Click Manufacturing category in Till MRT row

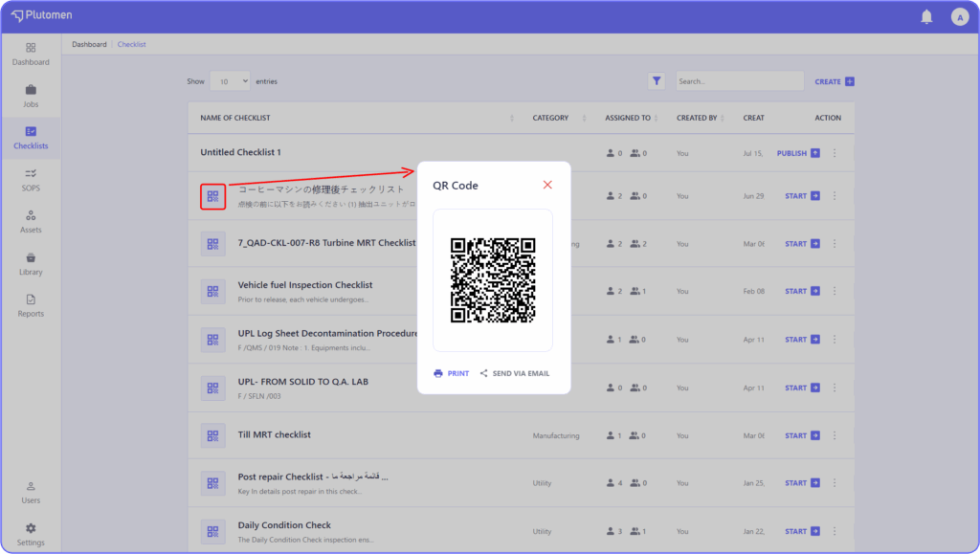tap(556, 436)
